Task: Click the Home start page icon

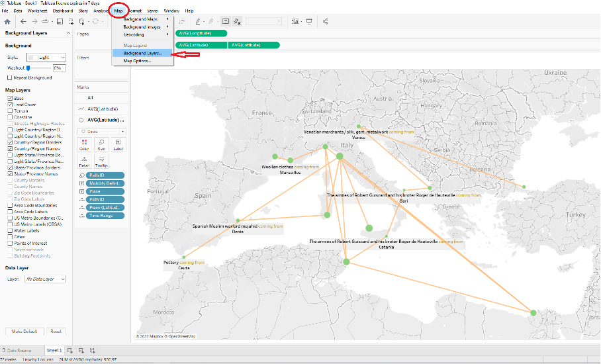Action: click(x=7, y=22)
